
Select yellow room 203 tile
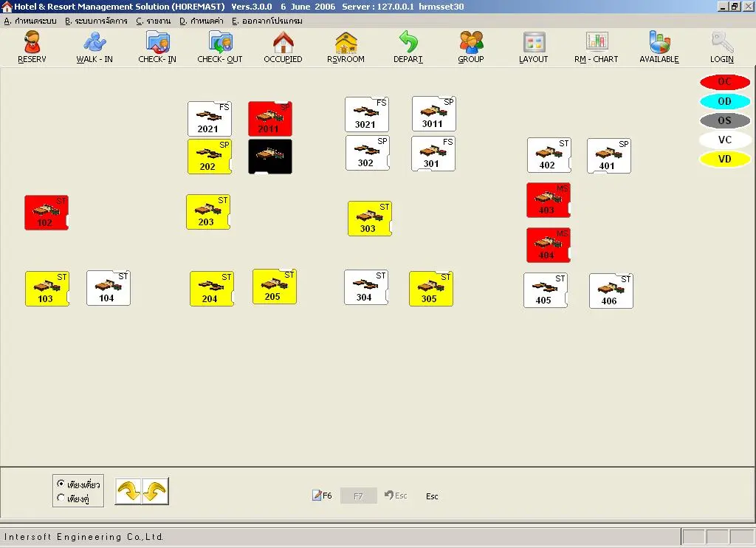207,212
